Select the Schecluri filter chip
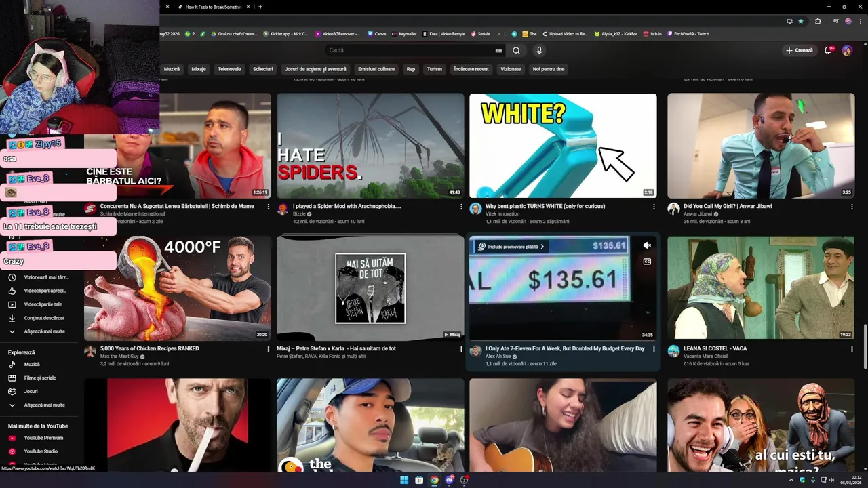This screenshot has height=488, width=868. coord(262,69)
